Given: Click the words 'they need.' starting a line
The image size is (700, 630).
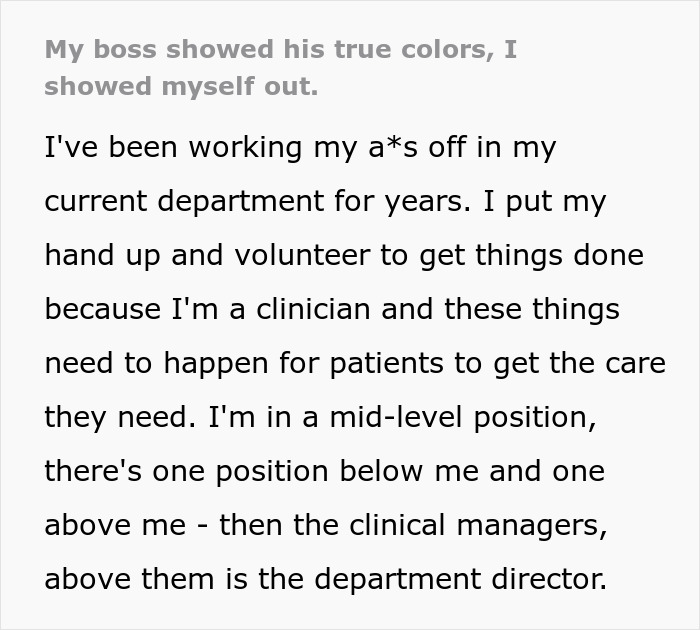Looking at the screenshot, I should pyautogui.click(x=109, y=418).
